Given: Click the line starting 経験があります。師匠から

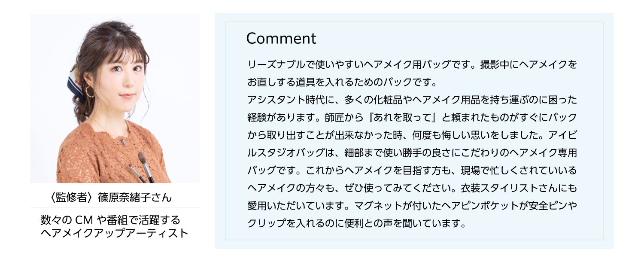Looking at the screenshot, I should (x=412, y=117).
